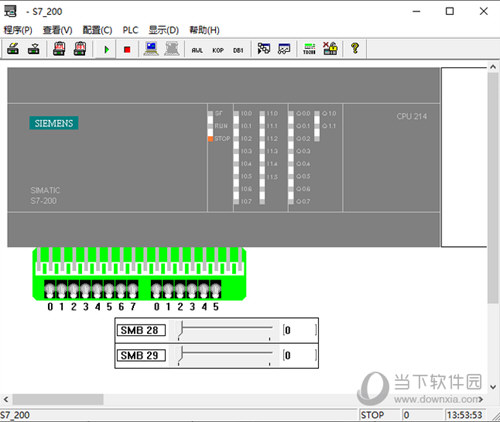Open the PLC menu
The height and width of the screenshot is (422, 500).
pyautogui.click(x=130, y=30)
